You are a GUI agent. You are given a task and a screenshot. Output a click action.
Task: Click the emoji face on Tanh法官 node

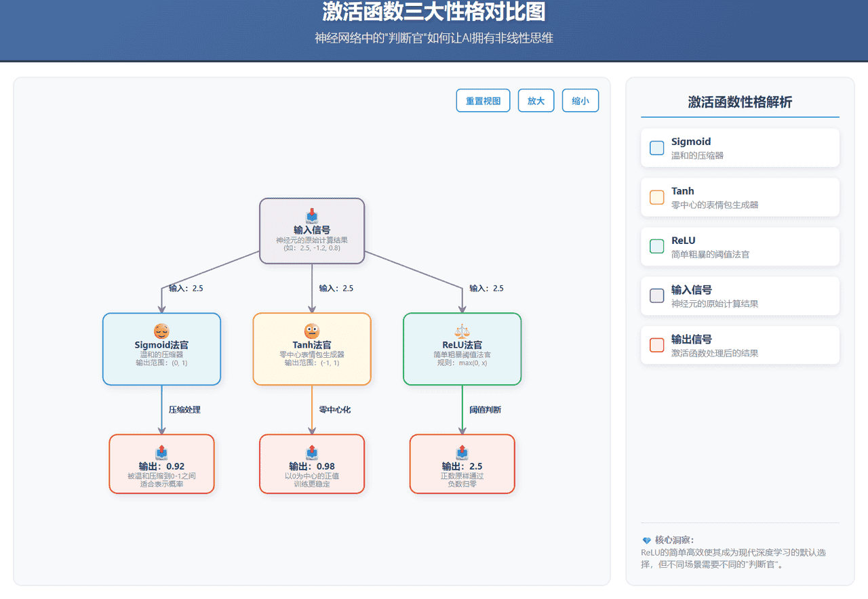(312, 332)
